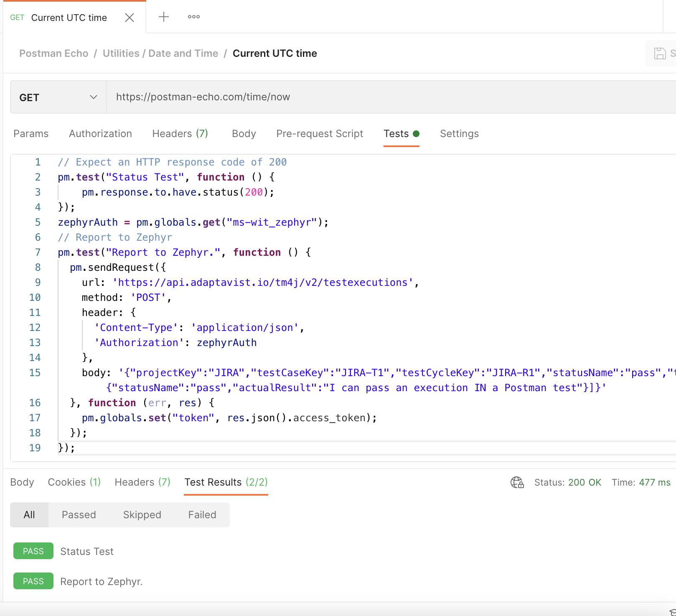This screenshot has height=616, width=676.
Task: Filter test results by Passed
Action: (x=79, y=515)
